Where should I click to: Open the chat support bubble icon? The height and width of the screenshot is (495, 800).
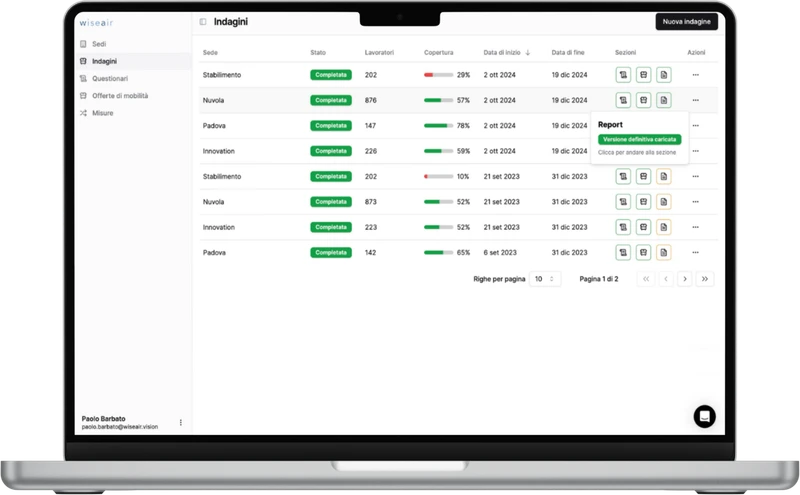point(705,416)
